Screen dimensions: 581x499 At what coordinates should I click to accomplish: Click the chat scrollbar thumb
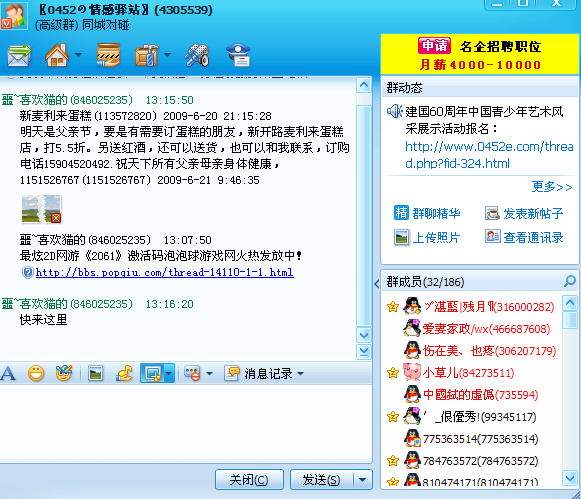point(364,216)
